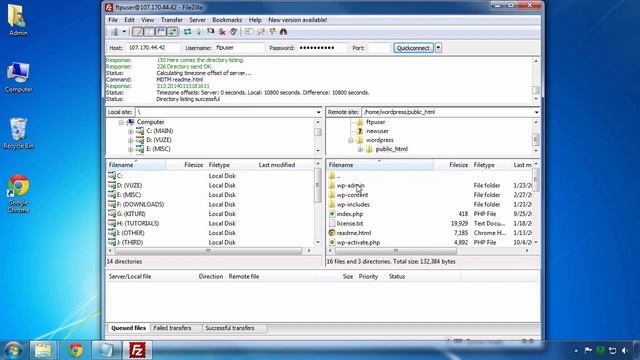Open the Server menu
Screen dimensions: 640x360
point(197,20)
